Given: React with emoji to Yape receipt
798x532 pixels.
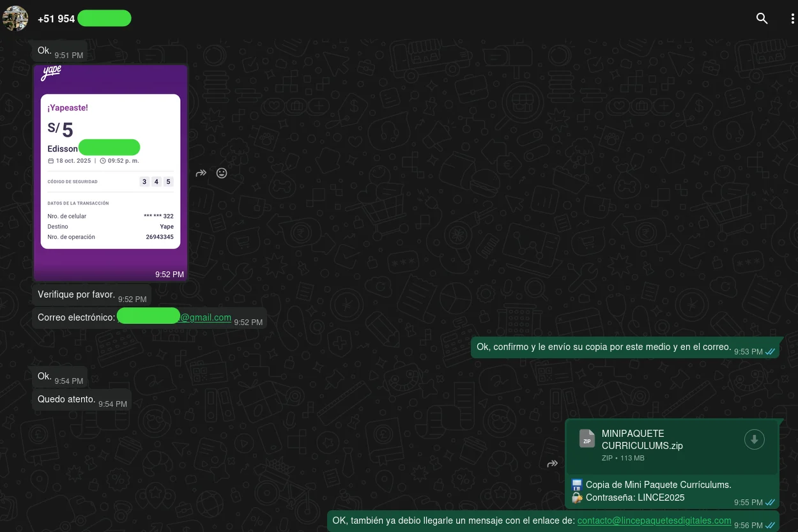Looking at the screenshot, I should point(222,173).
